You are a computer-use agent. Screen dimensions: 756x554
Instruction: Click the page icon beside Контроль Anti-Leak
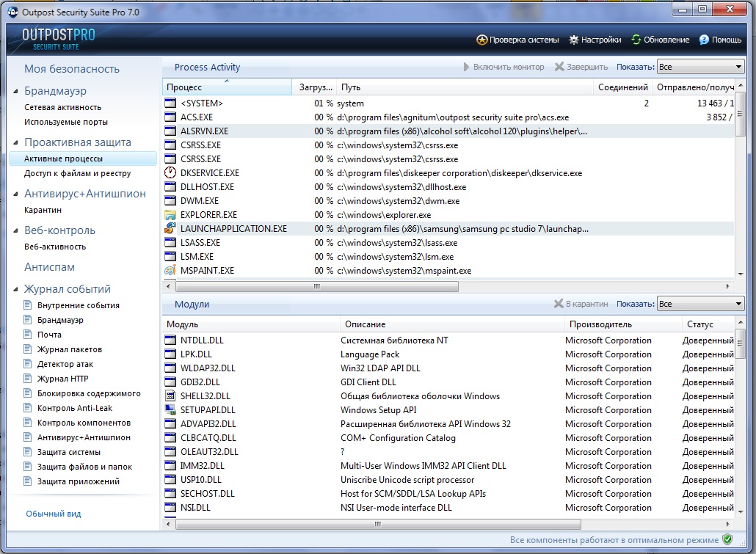click(28, 407)
